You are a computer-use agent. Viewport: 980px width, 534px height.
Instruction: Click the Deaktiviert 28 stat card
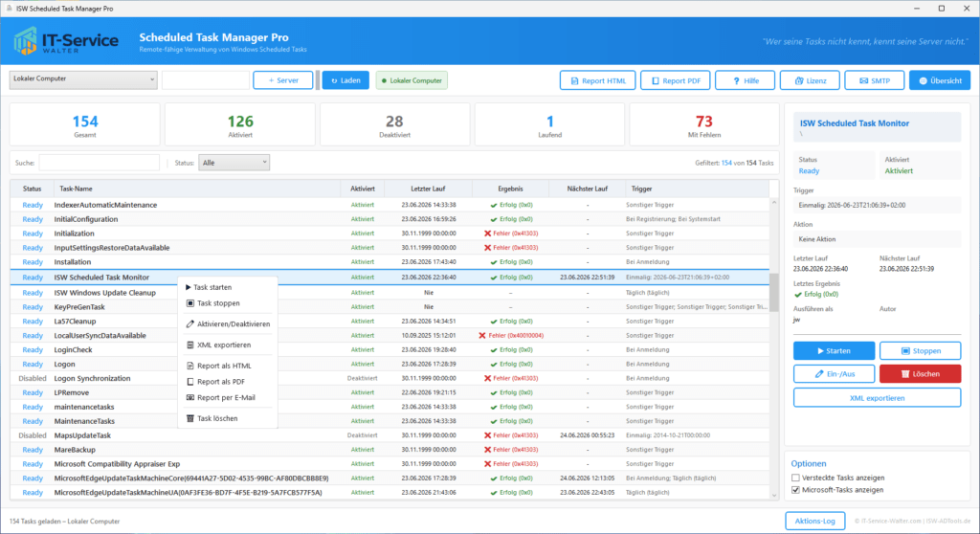[394, 125]
